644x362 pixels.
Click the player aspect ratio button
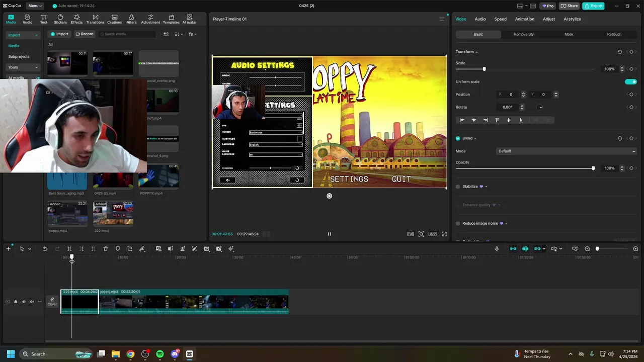click(432, 234)
